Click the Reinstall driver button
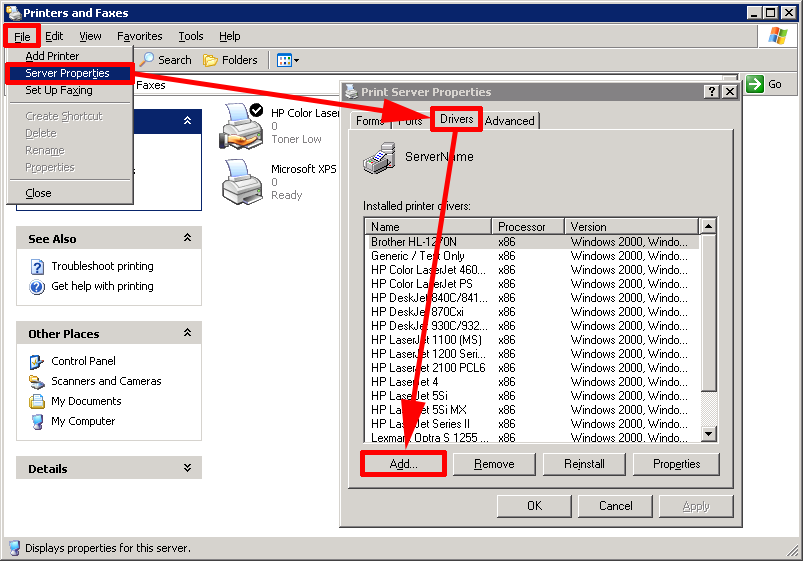The height and width of the screenshot is (561, 803). click(584, 464)
